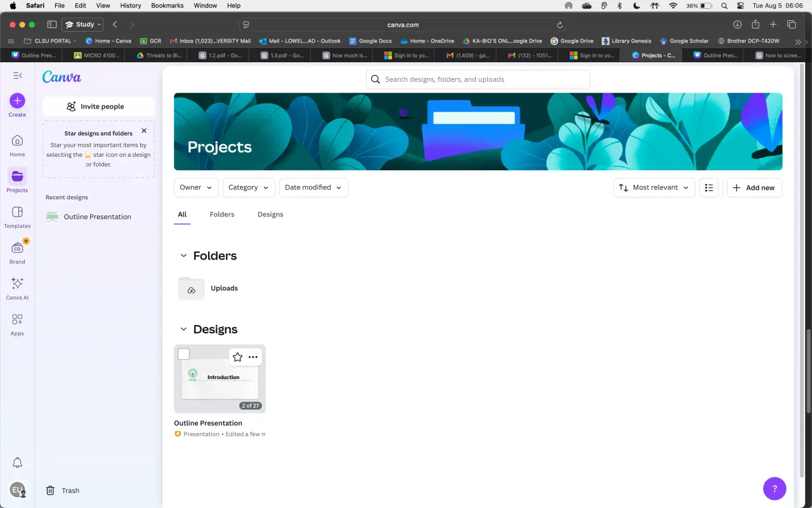Open more options on Outline Presentation card
This screenshot has width=812, height=508.
pos(253,357)
